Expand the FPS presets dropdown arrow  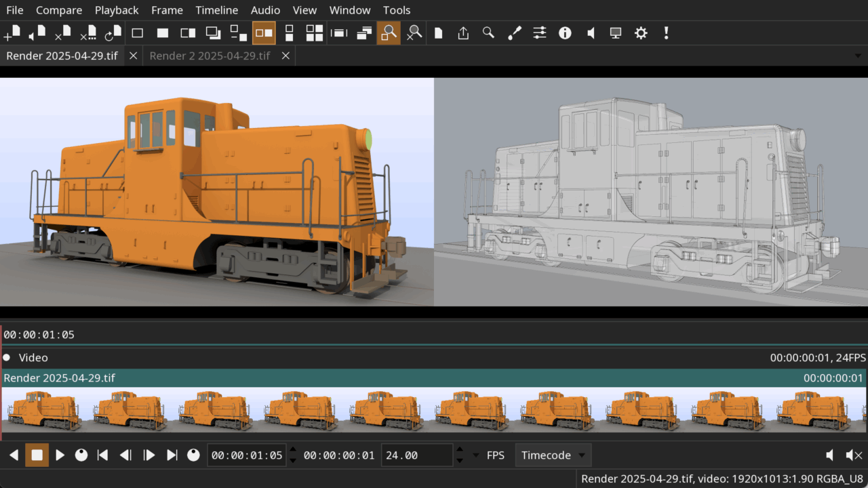coord(475,455)
